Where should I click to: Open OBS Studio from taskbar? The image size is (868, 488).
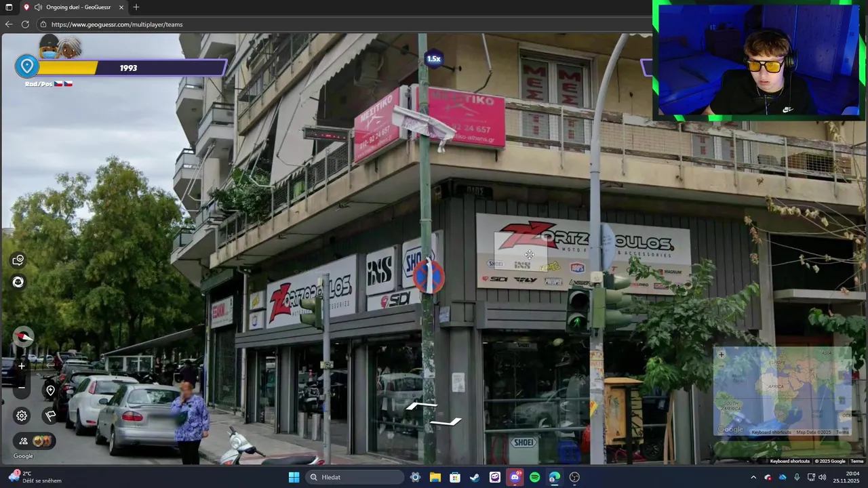(x=575, y=477)
